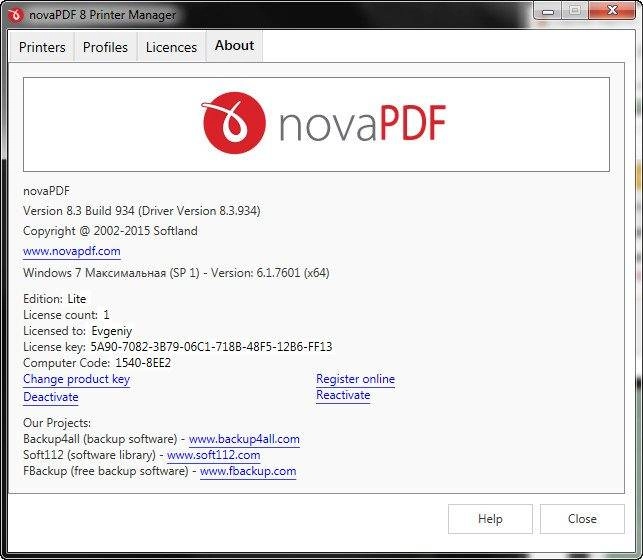Click the Licensed to Evgeniy text
The image size is (643, 560).
tap(78, 331)
